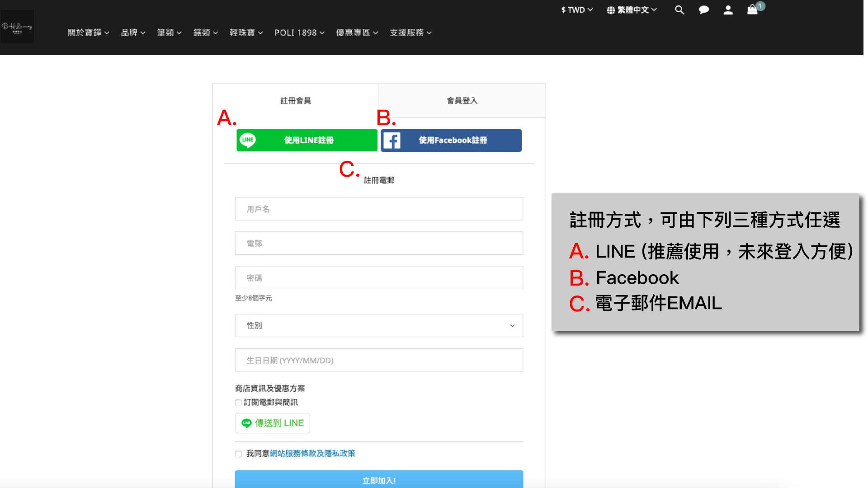Open the 性別 gender dropdown
Screen dimensions: 868x488
coord(379,325)
